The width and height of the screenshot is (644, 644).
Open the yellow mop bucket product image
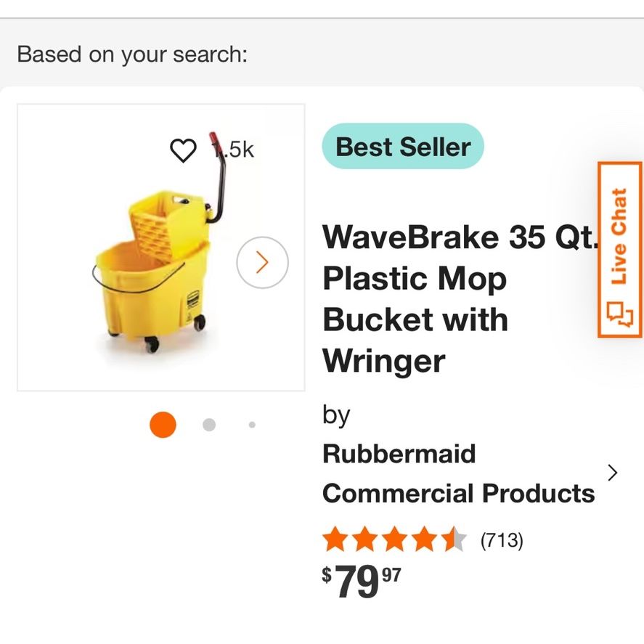pyautogui.click(x=161, y=248)
